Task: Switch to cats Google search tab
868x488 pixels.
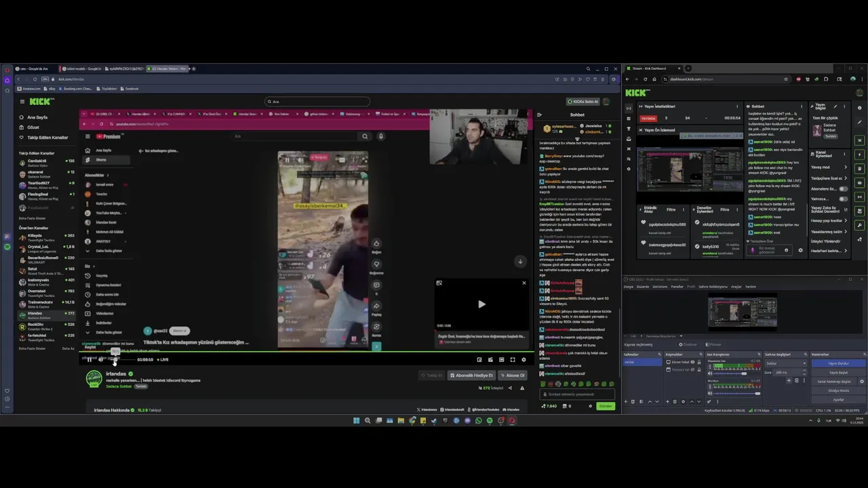Action: pos(34,68)
